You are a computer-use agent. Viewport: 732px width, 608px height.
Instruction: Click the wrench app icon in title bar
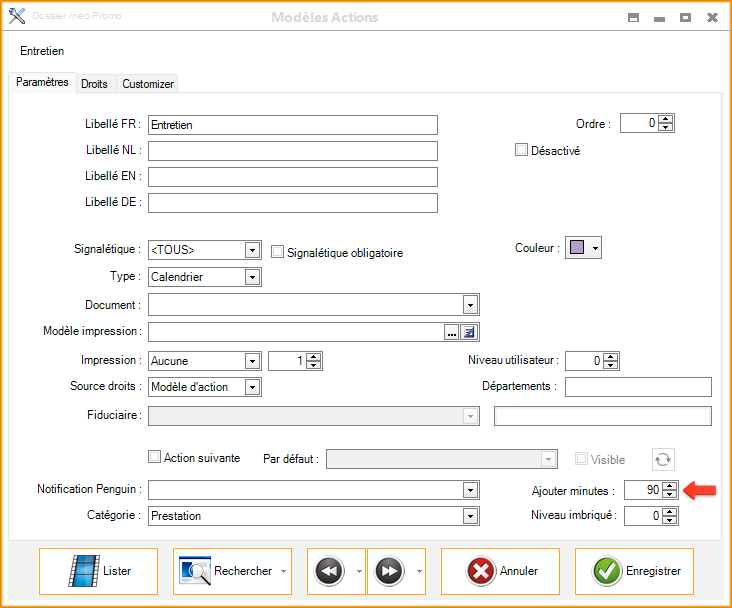17,17
